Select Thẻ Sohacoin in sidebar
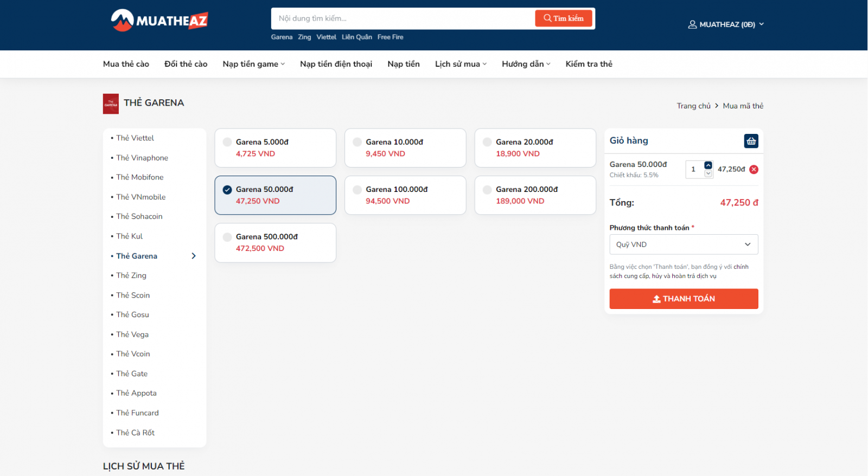 coord(139,216)
